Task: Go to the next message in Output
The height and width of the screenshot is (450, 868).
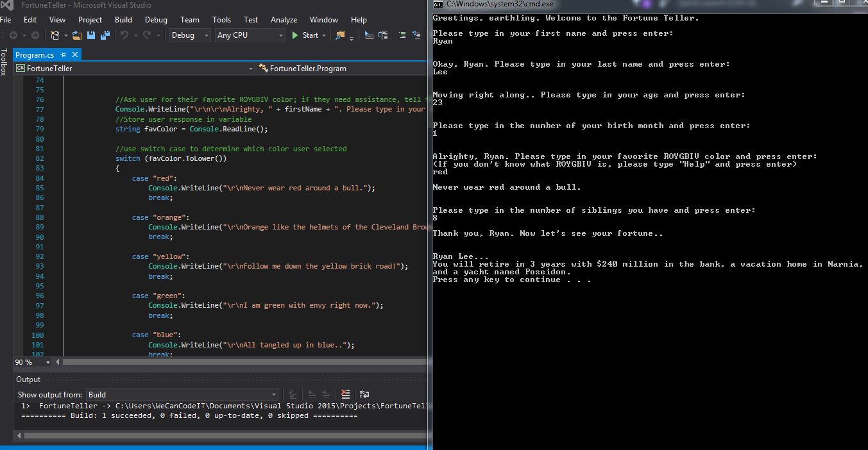Action: 326,395
